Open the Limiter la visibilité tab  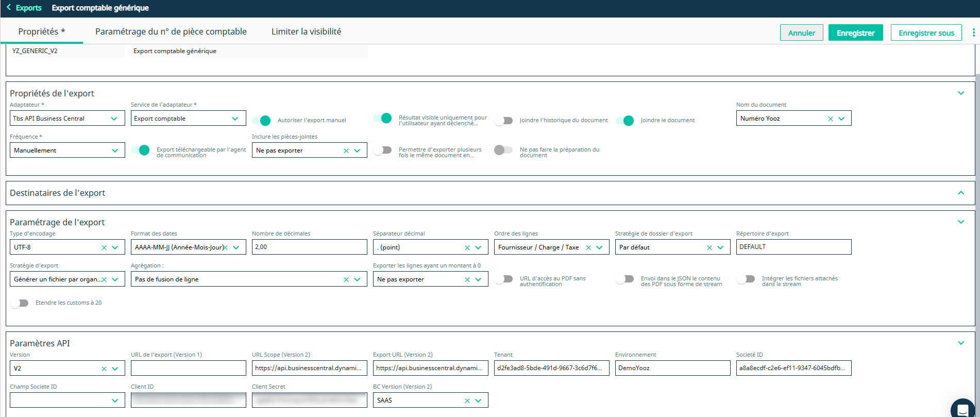pyautogui.click(x=306, y=31)
